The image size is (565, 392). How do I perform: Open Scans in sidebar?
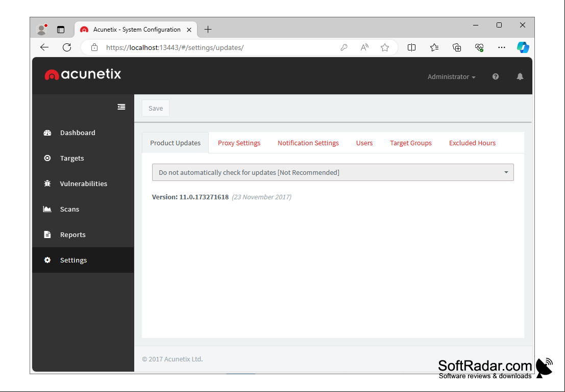83,209
